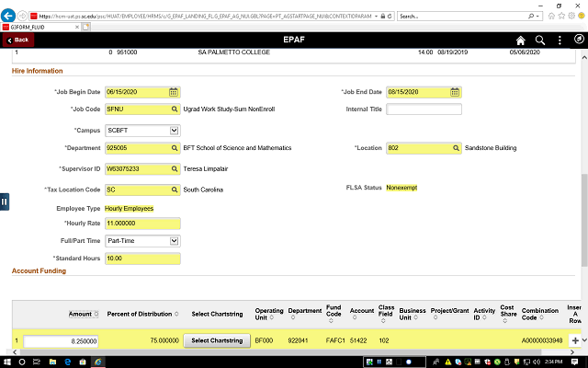Click the browser favorites star icon
588x368 pixels.
(561, 16)
